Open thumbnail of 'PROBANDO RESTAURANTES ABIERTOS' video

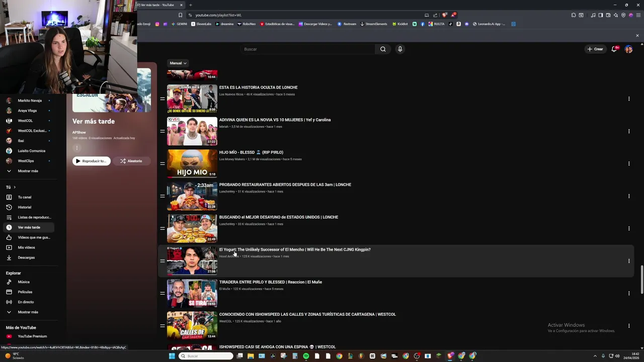point(192,196)
